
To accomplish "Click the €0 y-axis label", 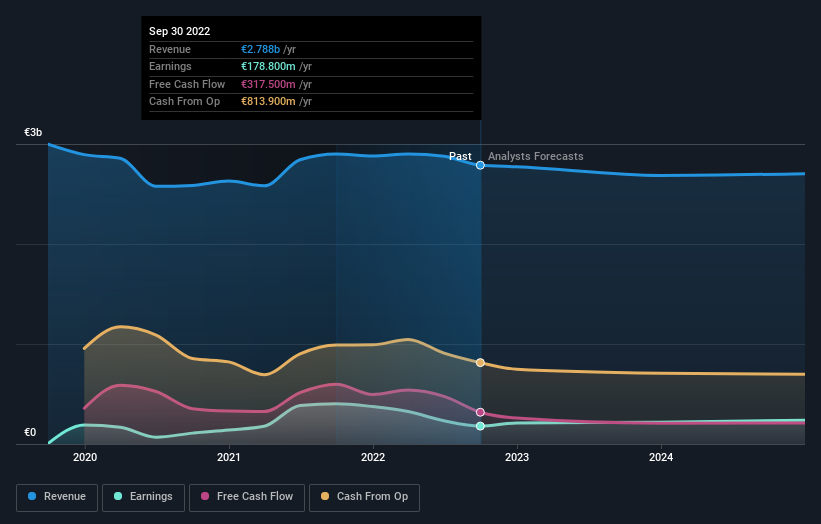I will [30, 432].
